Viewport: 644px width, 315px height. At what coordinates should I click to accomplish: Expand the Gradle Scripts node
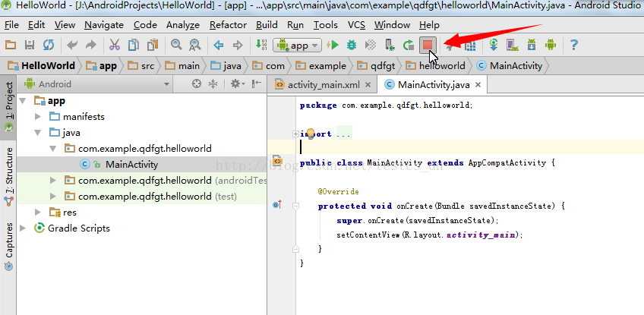click(x=22, y=228)
